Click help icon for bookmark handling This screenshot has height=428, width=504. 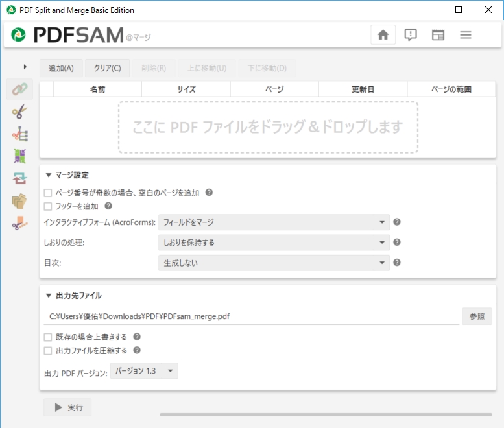pos(397,242)
